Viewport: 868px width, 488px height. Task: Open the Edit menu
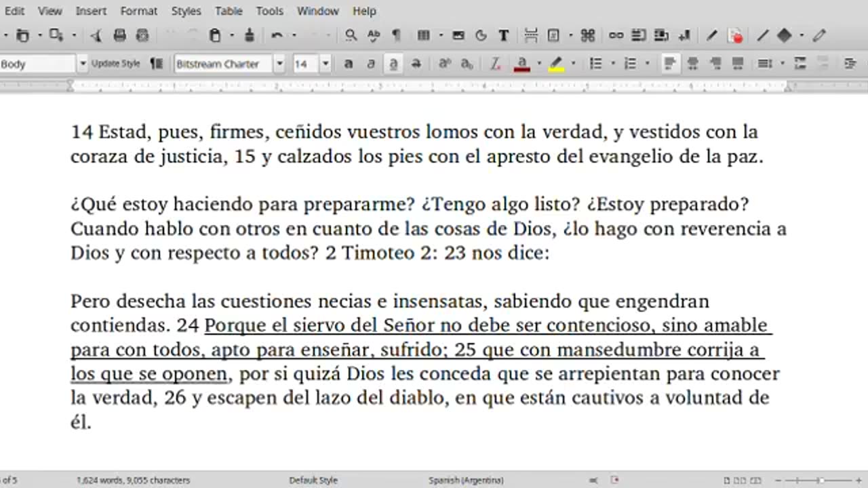[14, 11]
